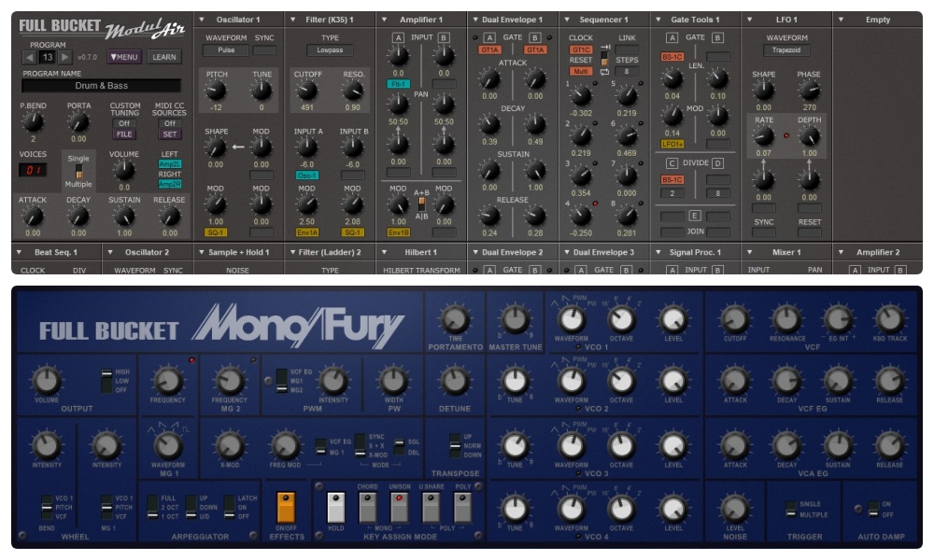Click the Oscillator 1 Pitch knob
The width and height of the screenshot is (934, 560).
(216, 91)
